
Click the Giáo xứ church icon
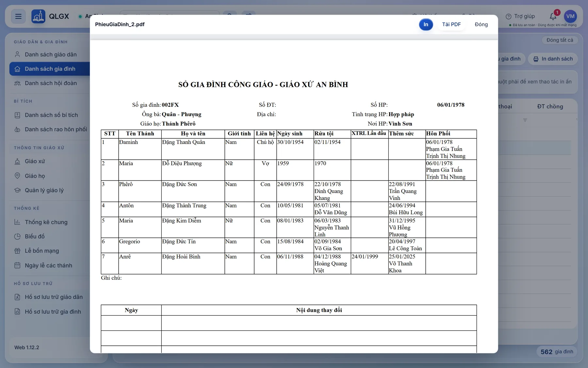click(17, 161)
